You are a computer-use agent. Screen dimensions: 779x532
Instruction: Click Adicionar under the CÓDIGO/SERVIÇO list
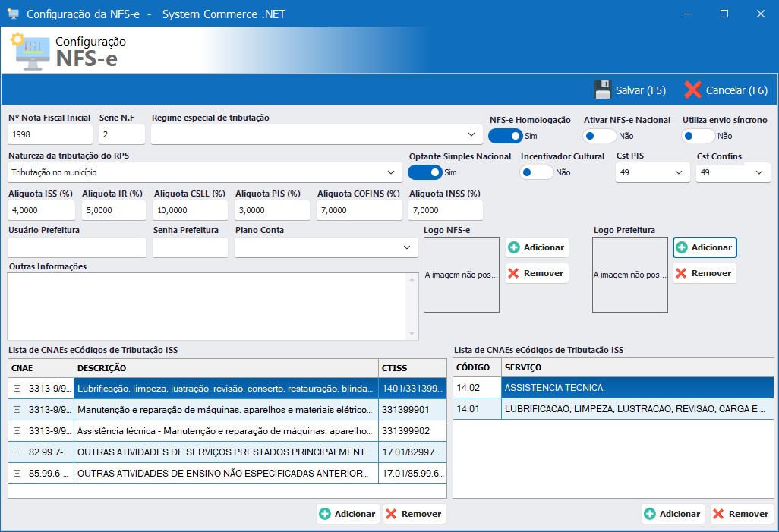click(x=673, y=514)
